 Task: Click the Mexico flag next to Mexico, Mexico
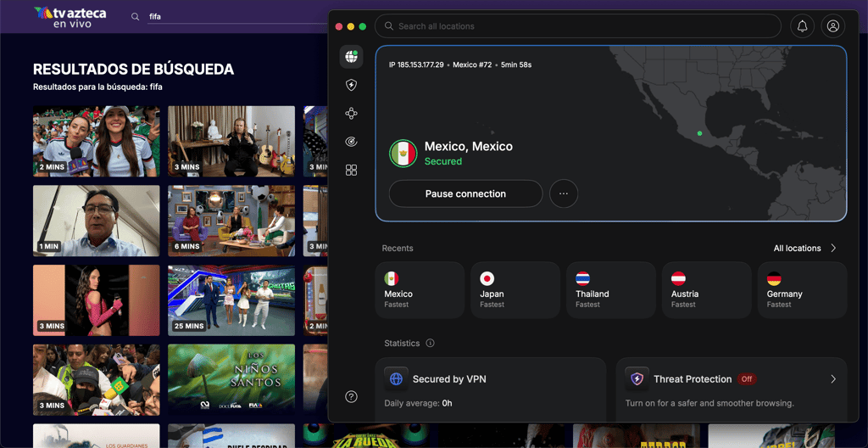[403, 154]
